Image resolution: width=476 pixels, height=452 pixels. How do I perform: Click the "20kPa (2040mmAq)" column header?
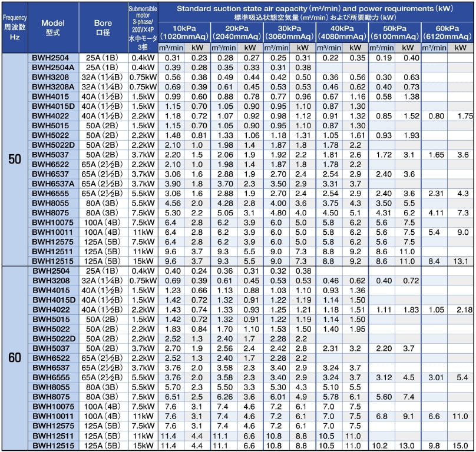click(x=237, y=32)
